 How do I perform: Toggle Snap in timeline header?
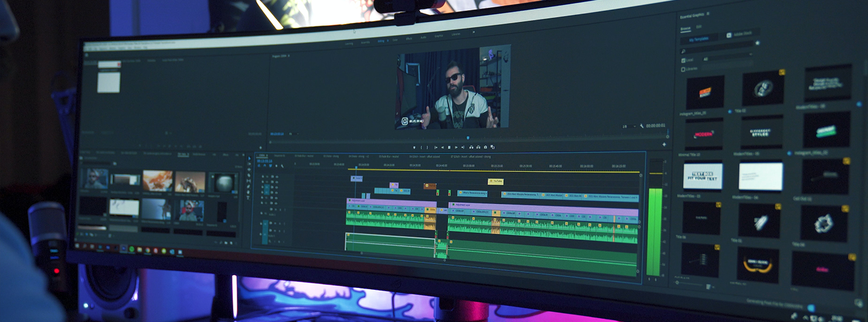265,166
